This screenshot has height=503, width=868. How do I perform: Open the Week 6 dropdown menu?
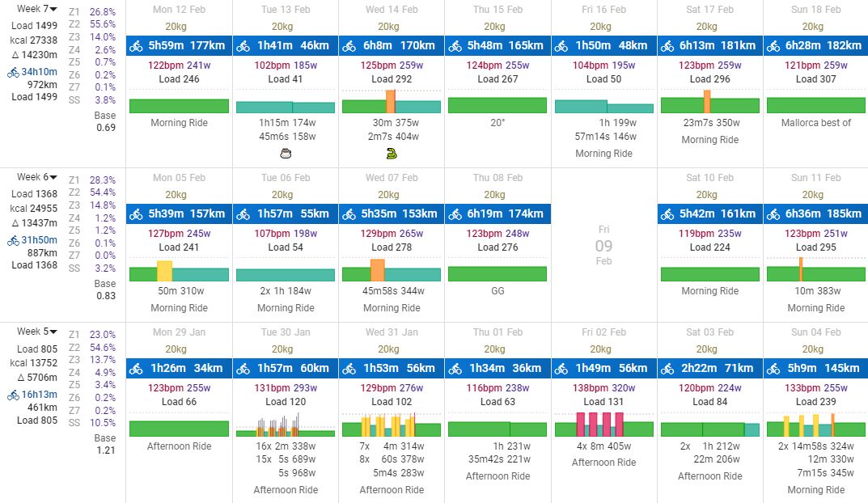tap(53, 178)
